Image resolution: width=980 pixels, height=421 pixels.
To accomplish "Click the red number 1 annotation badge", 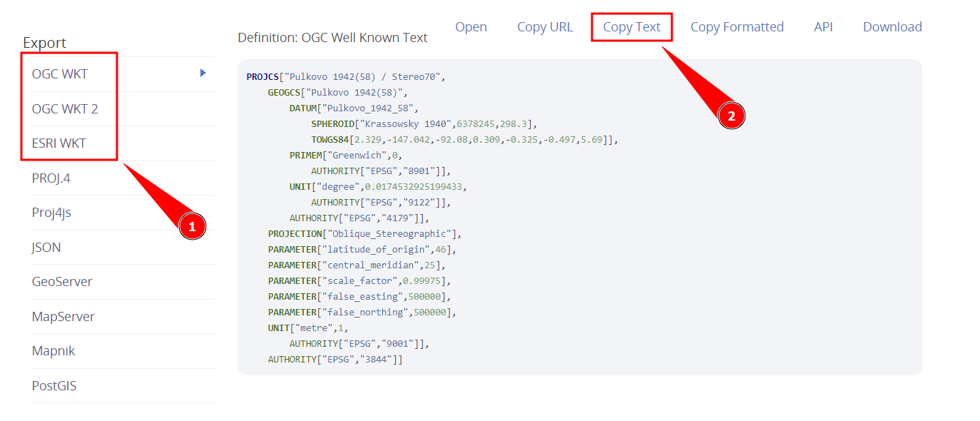I will pos(192,227).
